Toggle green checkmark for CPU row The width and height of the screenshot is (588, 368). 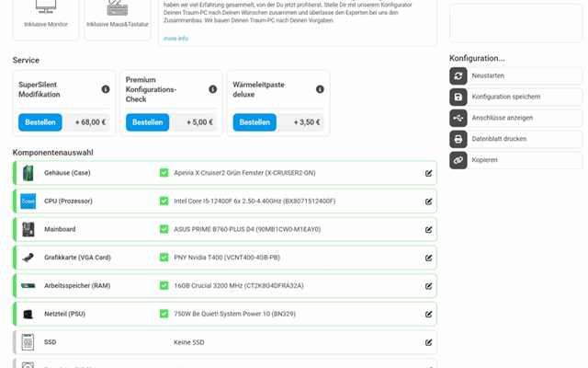coord(164,201)
